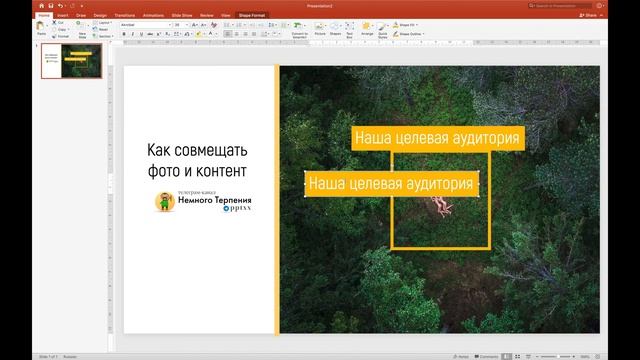Open the Arrange options

tap(367, 29)
